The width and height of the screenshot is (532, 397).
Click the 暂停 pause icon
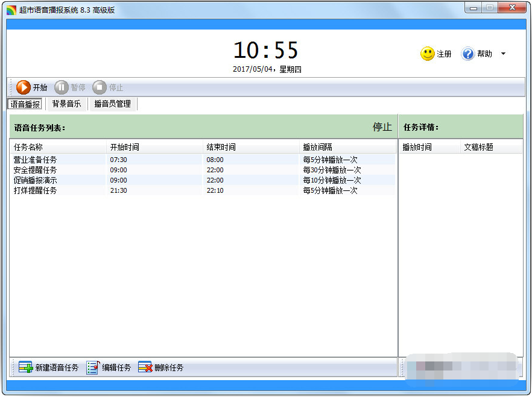tap(62, 87)
